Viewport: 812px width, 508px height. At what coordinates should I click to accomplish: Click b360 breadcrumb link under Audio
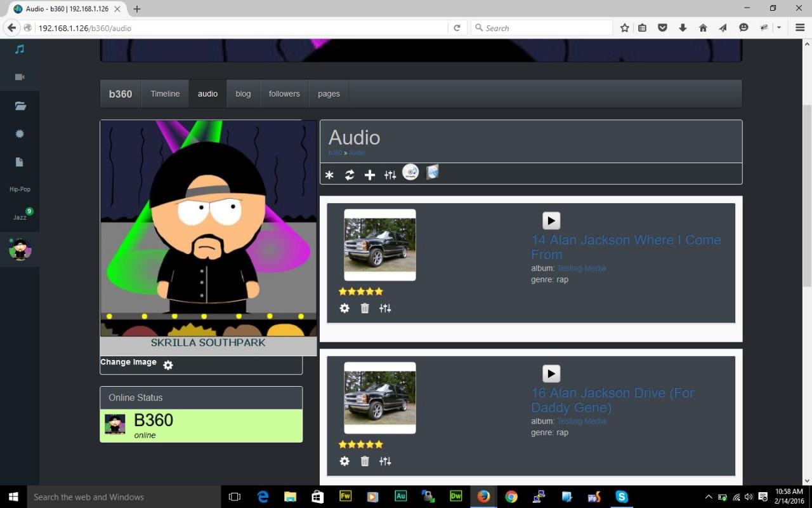click(x=335, y=152)
